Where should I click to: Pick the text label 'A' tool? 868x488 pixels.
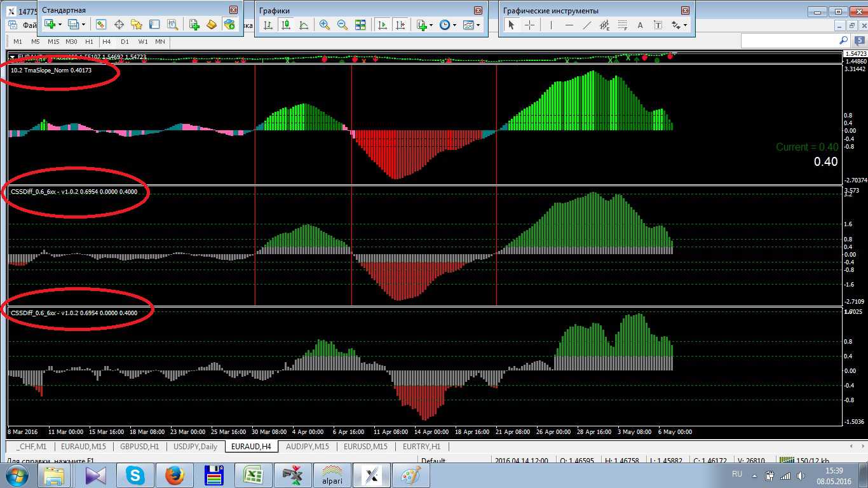point(640,25)
